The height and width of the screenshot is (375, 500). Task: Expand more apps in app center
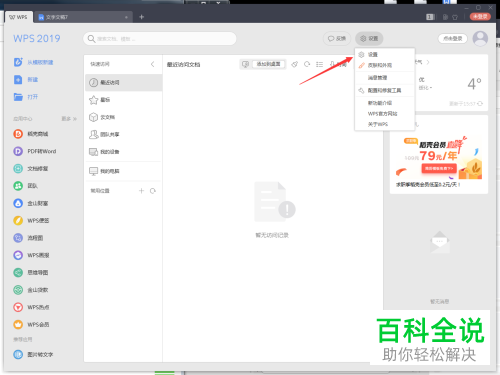pyautogui.click(x=69, y=119)
